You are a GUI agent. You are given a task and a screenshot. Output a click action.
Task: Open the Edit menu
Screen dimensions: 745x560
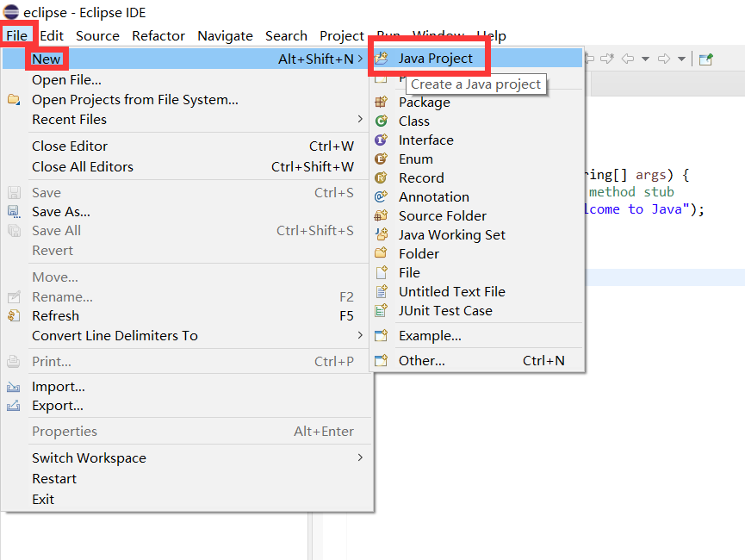[52, 35]
